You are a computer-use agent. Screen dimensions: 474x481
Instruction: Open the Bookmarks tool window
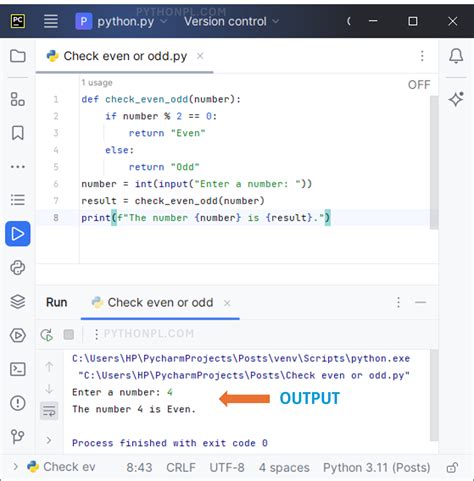pyautogui.click(x=18, y=133)
